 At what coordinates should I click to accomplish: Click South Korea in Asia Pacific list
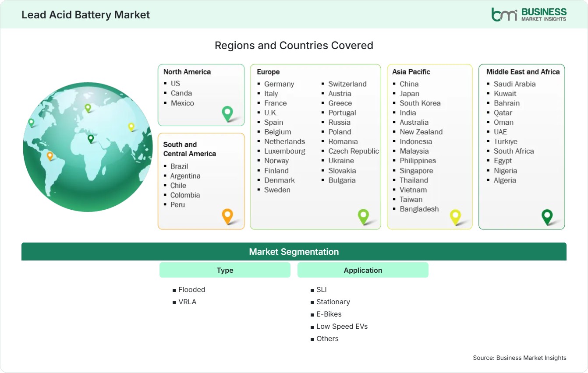point(420,103)
